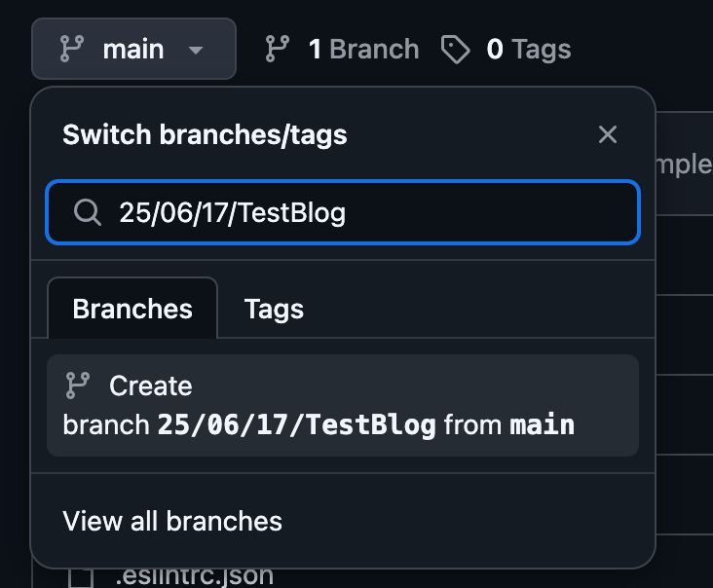The height and width of the screenshot is (588, 713).
Task: Click the Switch branches/tags heading
Action: pyautogui.click(x=205, y=134)
